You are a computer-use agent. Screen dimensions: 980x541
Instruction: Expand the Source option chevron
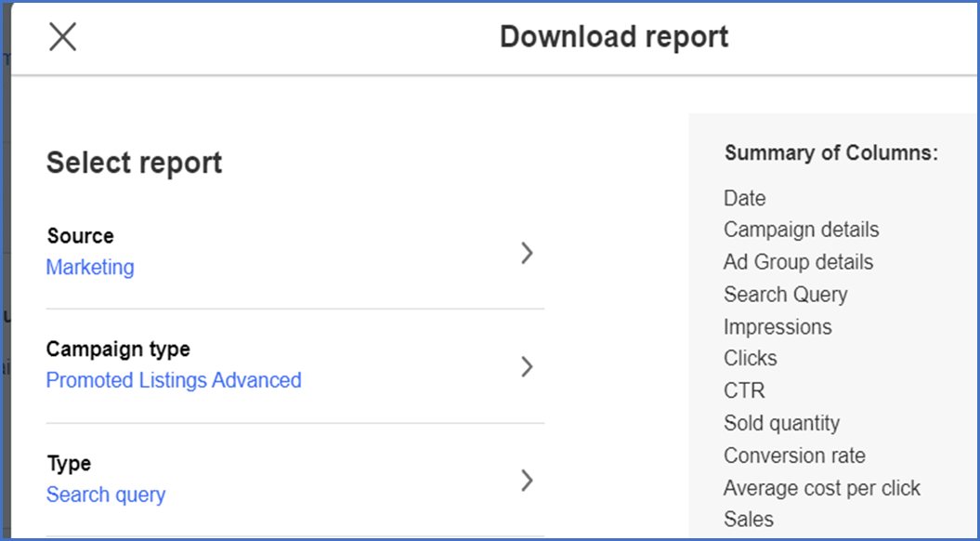click(527, 253)
